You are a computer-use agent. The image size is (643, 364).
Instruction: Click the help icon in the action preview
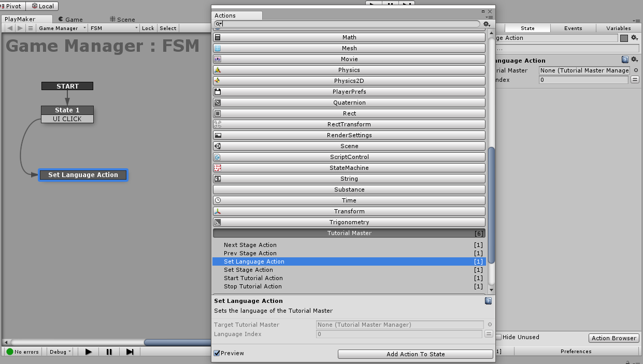coord(488,301)
